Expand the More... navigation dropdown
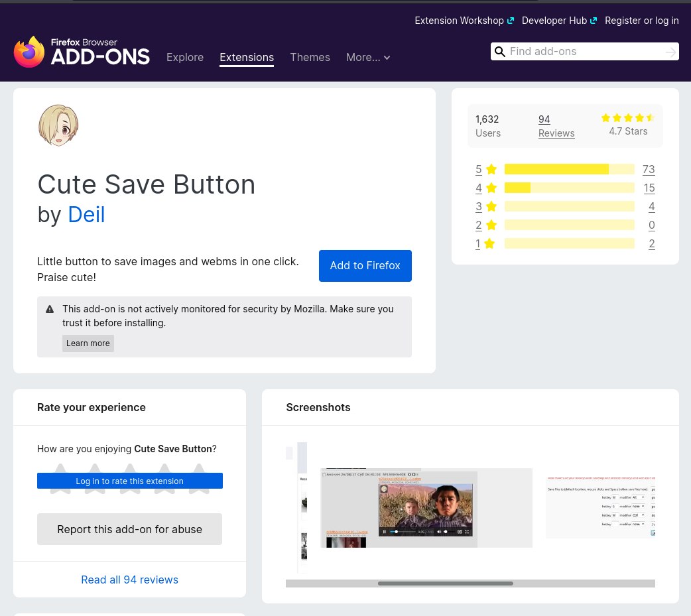Viewport: 691px width, 616px height. click(x=368, y=57)
